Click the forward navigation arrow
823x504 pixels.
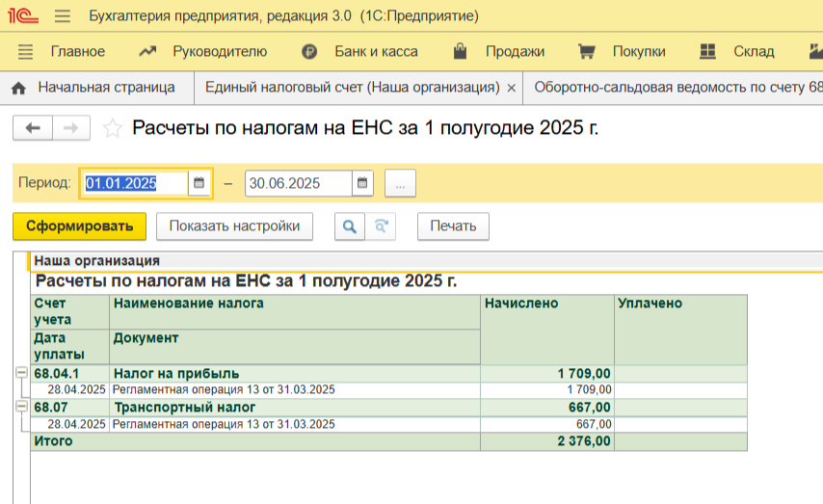coord(70,127)
